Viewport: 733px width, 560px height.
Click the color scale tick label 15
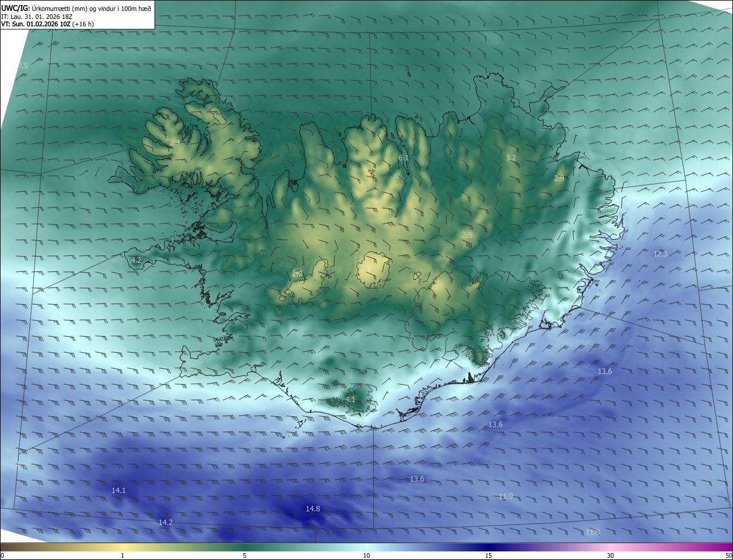(488, 555)
